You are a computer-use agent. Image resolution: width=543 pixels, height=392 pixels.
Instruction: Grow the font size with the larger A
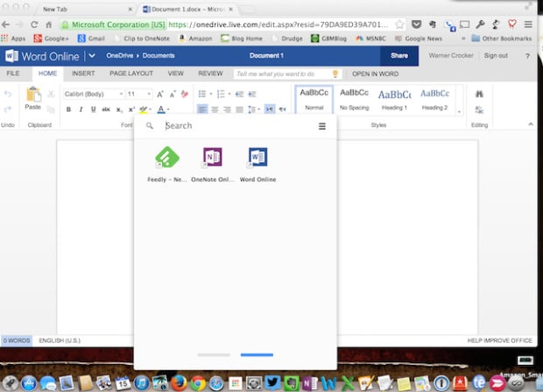coord(160,94)
